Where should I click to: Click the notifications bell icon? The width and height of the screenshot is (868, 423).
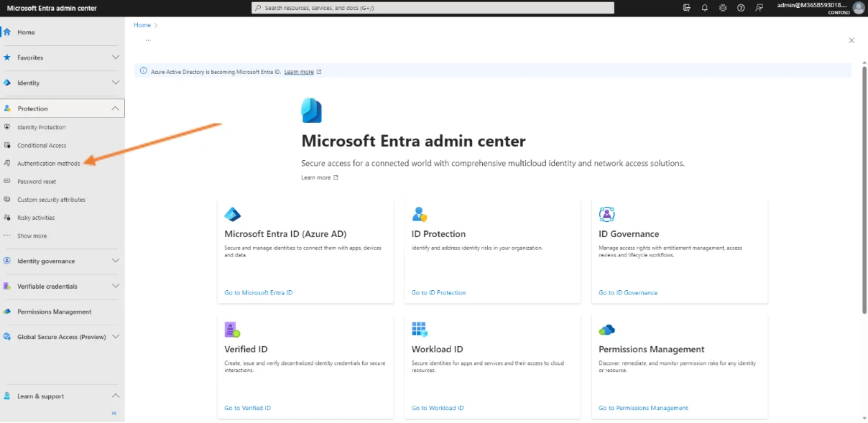click(705, 8)
